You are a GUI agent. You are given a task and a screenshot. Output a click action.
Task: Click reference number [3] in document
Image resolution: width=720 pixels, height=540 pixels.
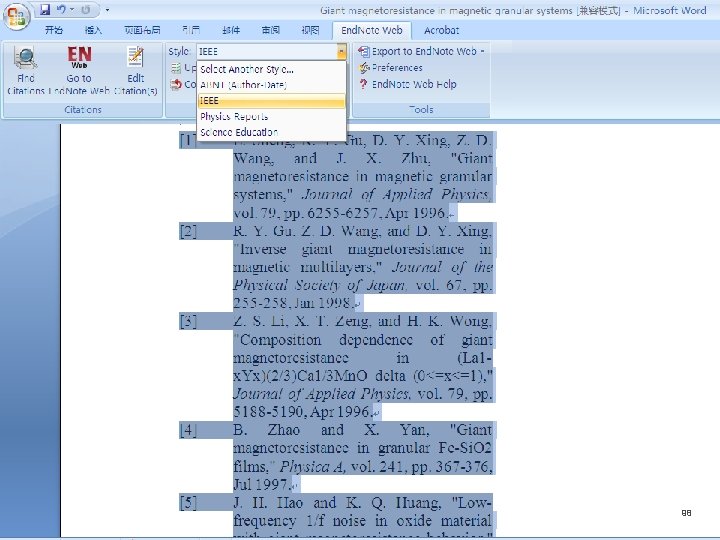188,321
